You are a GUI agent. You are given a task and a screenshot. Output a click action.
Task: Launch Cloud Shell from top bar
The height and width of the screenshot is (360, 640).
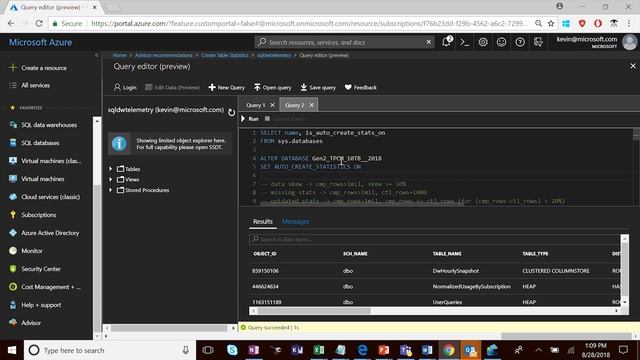coord(464,42)
